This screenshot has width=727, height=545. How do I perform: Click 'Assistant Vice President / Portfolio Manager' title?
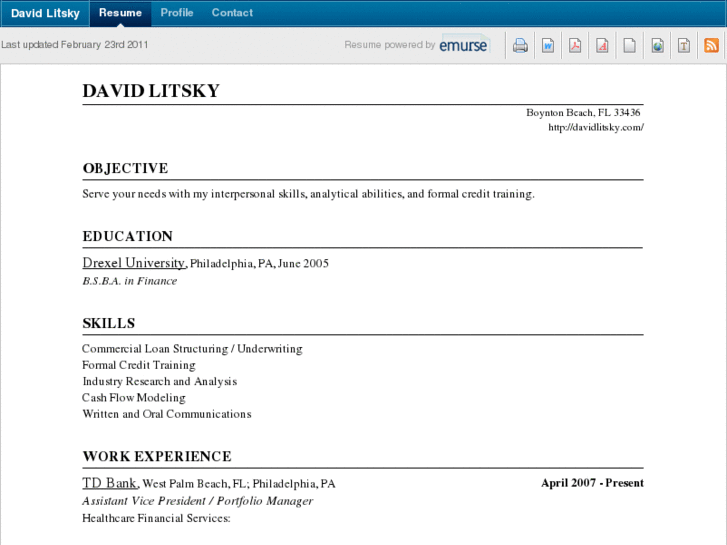198,501
